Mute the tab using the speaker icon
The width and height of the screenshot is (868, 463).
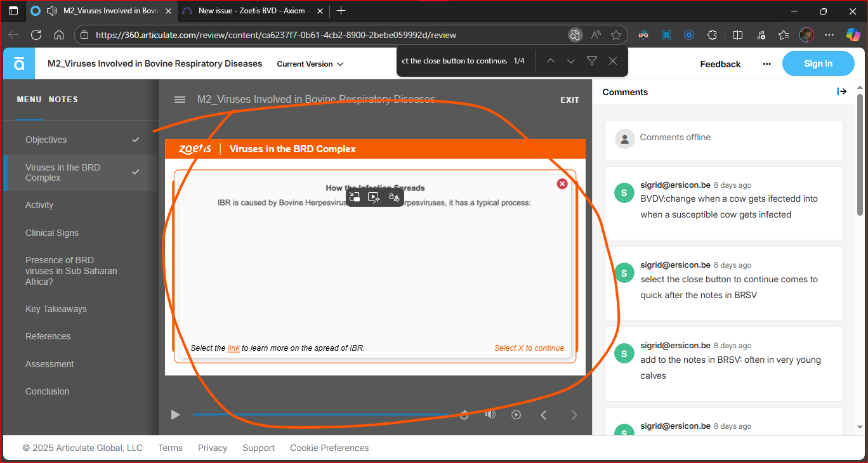pos(52,11)
